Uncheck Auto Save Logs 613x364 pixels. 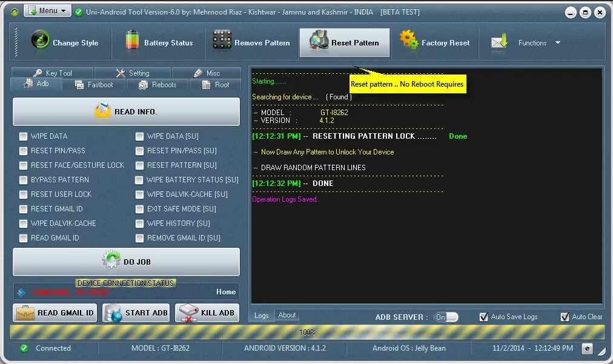[483, 317]
